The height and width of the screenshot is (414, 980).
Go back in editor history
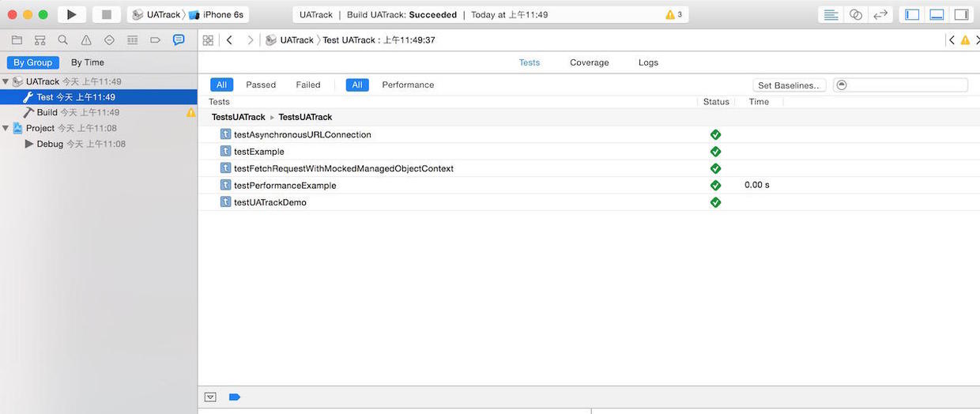click(229, 40)
